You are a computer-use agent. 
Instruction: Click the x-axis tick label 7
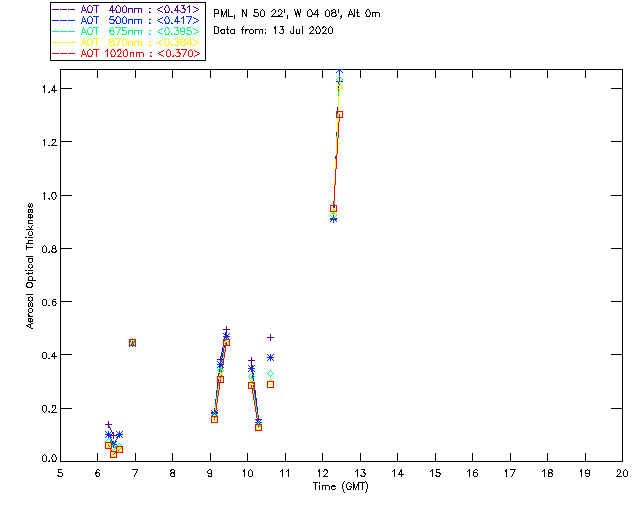click(x=135, y=473)
